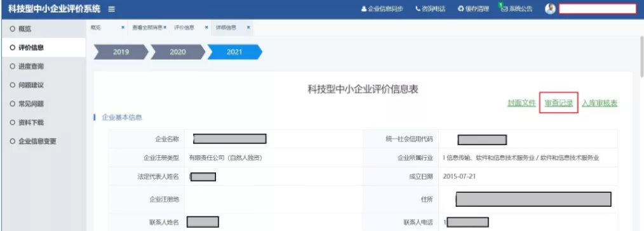Close the 概览 tab with its x
Viewport: 644px width, 231px height.
click(x=123, y=27)
